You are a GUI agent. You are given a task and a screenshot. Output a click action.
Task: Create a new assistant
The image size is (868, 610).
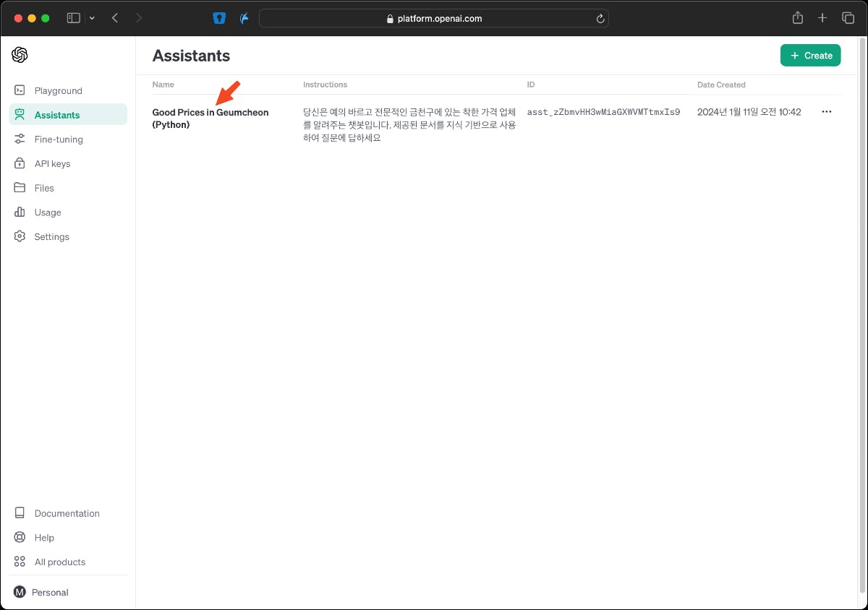click(810, 56)
